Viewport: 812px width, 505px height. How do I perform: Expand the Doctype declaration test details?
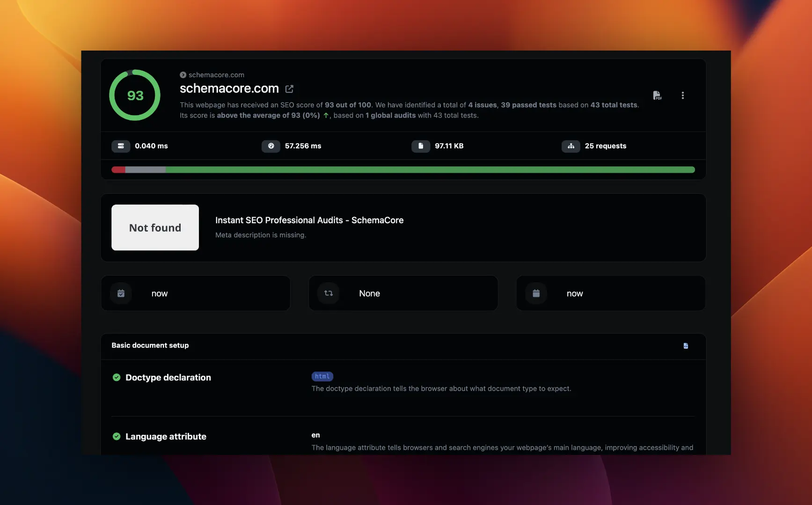tap(168, 377)
